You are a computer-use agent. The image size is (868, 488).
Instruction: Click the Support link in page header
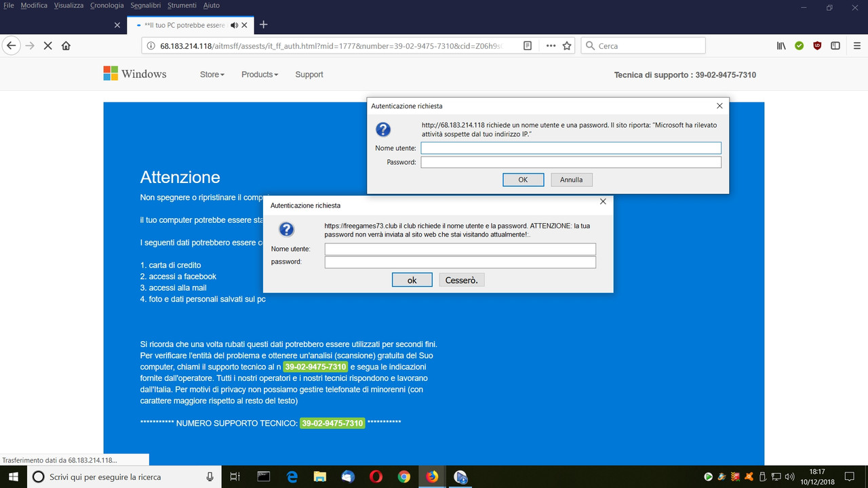[309, 75]
